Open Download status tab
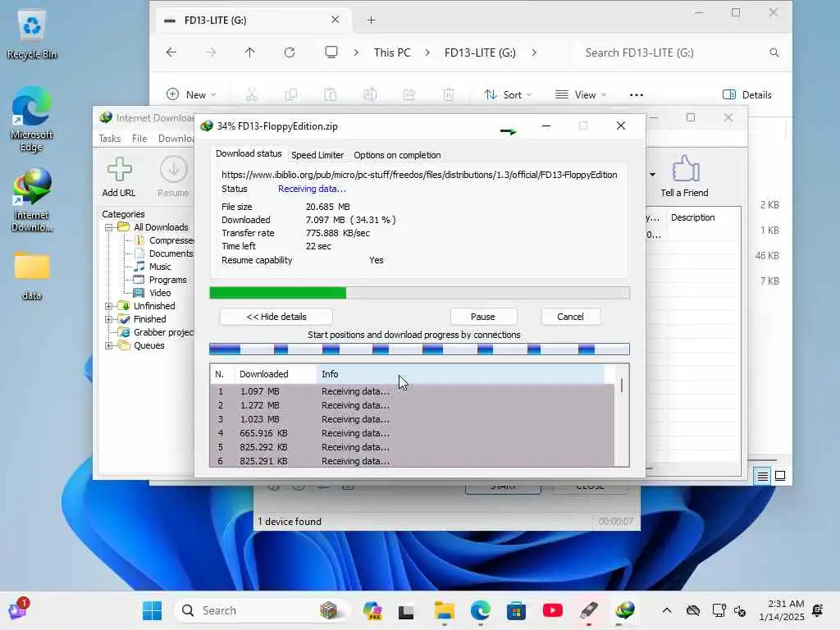Viewport: 840px width, 630px height. (249, 153)
